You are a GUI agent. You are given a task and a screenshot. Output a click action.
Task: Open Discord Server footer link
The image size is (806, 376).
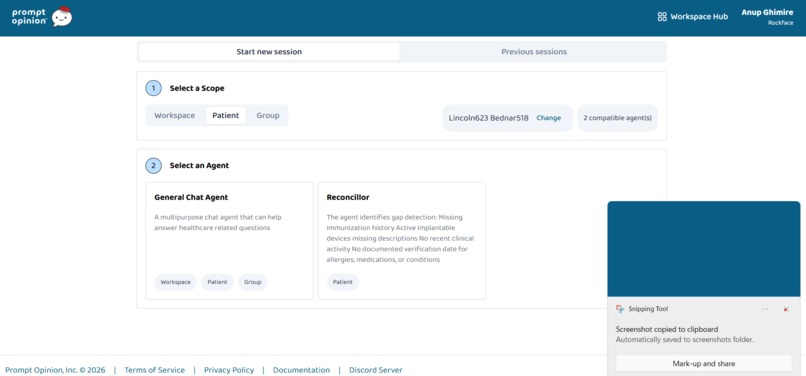pos(376,370)
